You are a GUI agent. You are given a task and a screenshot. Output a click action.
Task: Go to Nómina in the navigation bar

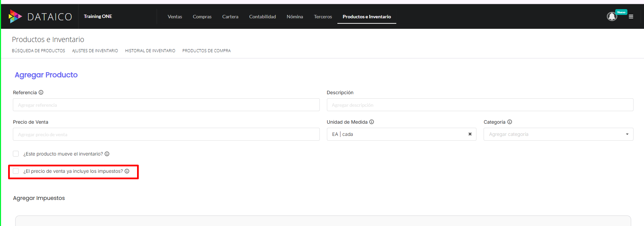tap(295, 17)
